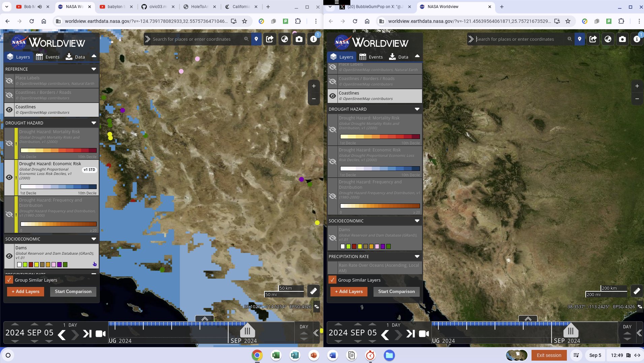Click Add Layers button in left panel

(x=26, y=291)
